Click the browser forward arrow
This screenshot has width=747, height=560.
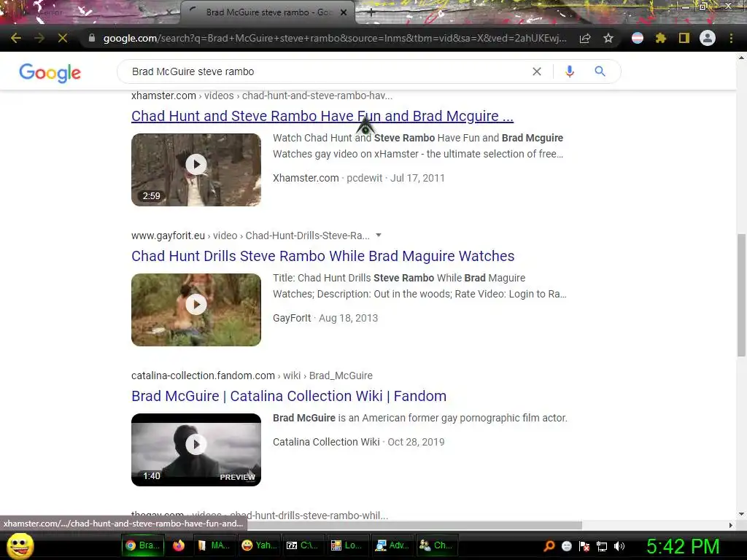pos(39,38)
